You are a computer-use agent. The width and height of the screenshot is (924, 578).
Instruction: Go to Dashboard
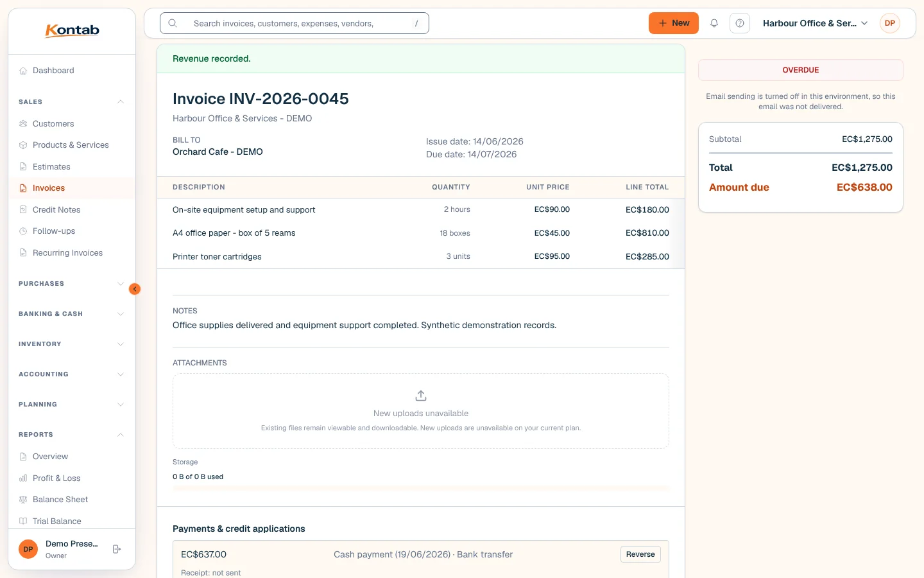71,71
